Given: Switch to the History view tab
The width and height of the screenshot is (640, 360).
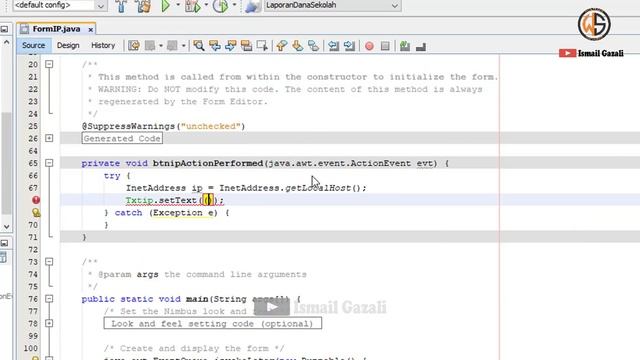Looking at the screenshot, I should tap(103, 45).
